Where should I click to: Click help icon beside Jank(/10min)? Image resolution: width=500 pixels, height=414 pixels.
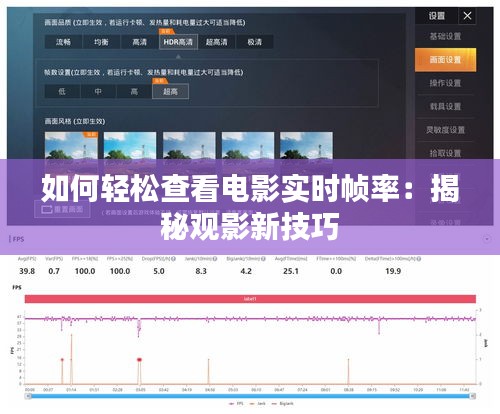pyautogui.click(x=215, y=259)
